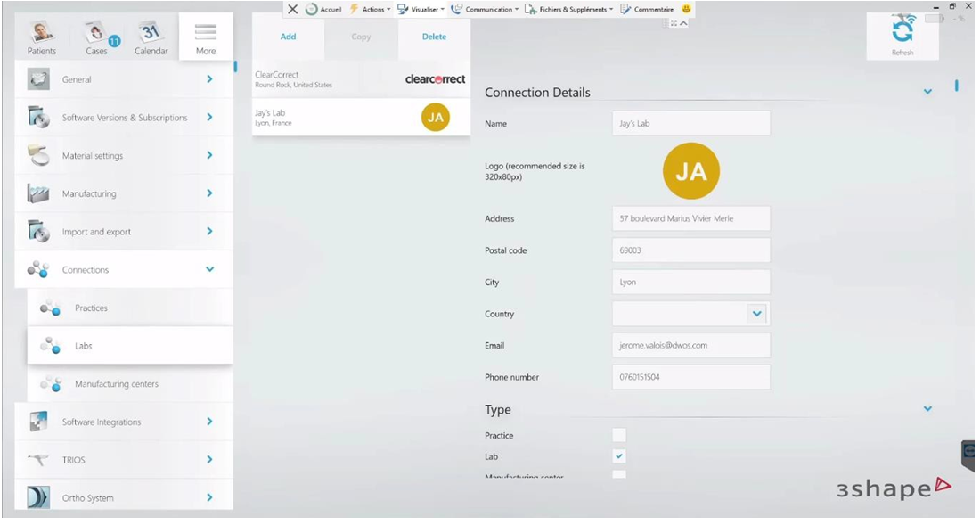
Task: Click the right panel scrollbar handle
Action: pos(956,86)
